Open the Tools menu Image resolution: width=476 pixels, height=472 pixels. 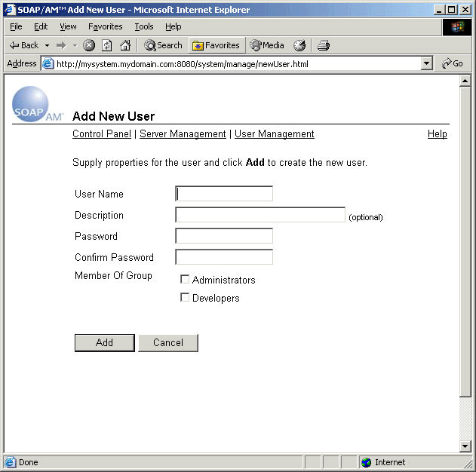click(143, 26)
